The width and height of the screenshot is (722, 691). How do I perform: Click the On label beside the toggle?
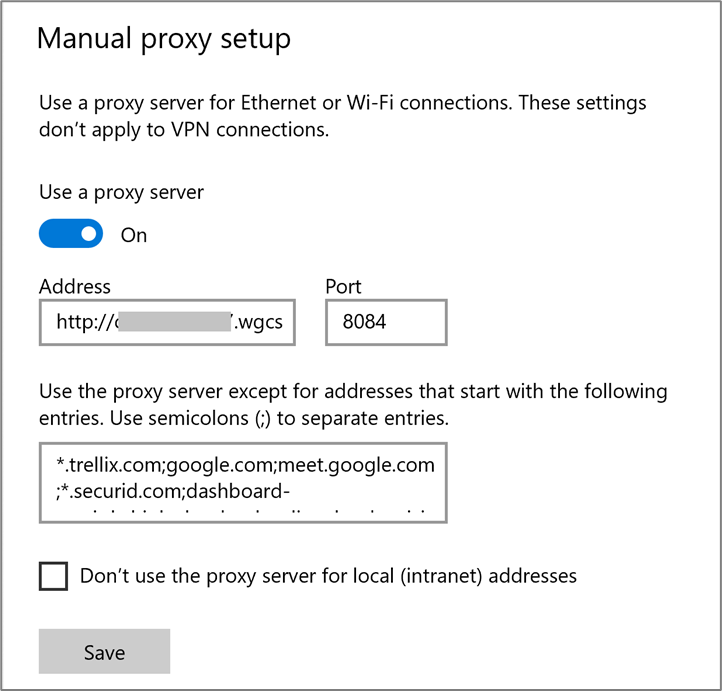click(133, 235)
